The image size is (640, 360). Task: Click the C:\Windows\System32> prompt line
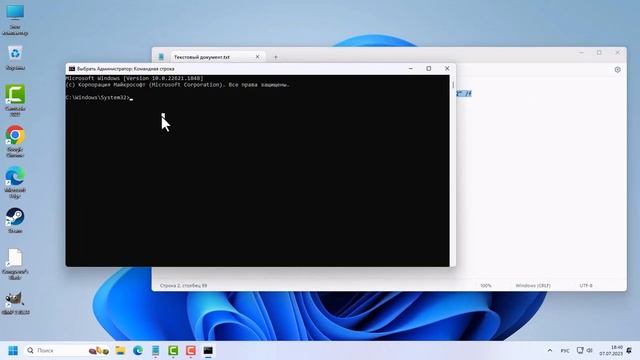click(99, 98)
